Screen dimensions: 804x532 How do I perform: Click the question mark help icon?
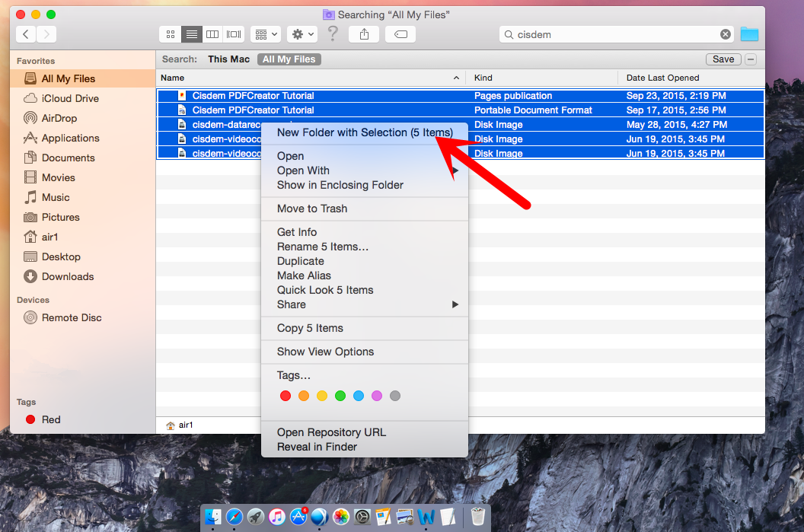(x=333, y=33)
